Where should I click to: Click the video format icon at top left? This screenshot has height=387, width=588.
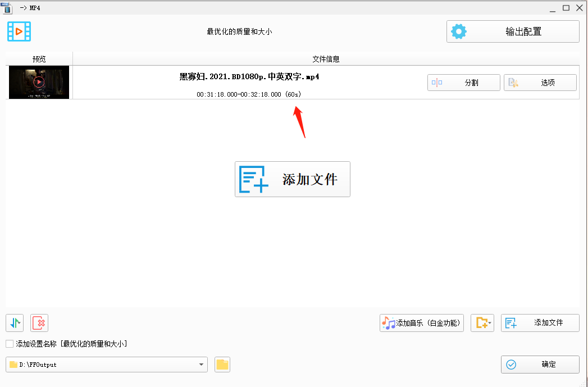[x=19, y=31]
